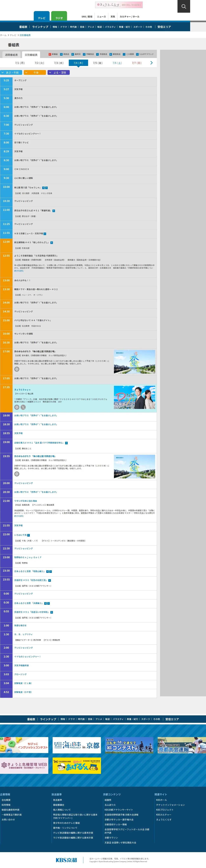Image resolution: width=206 pixels, height=868 pixels.
Task: Switch to the テレビ tab
Action: (41, 16)
